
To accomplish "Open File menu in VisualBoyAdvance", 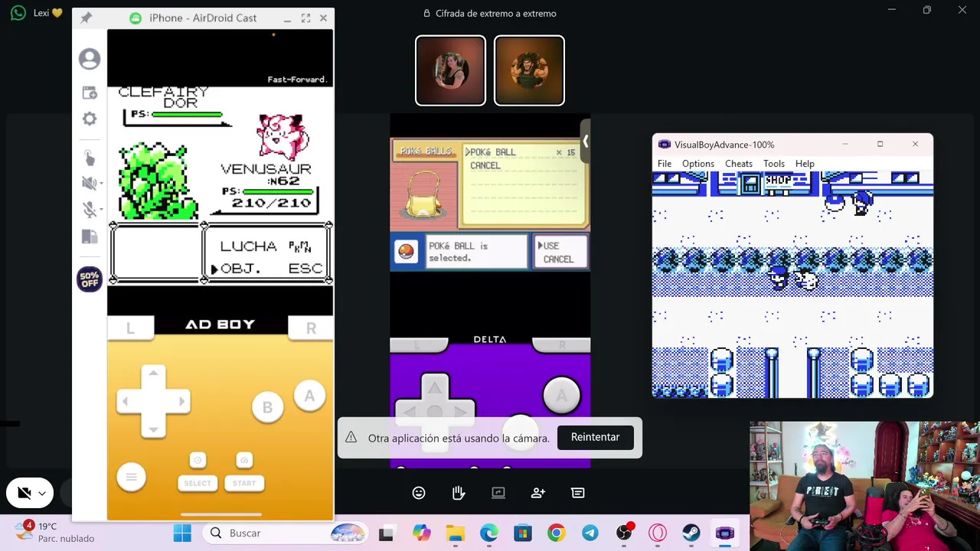I will [665, 163].
